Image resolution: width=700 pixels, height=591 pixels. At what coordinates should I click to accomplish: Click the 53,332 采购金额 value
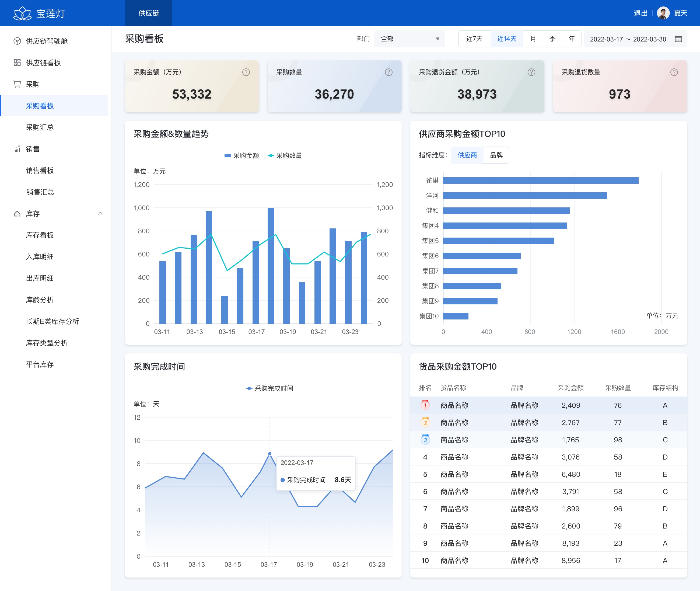pos(192,94)
